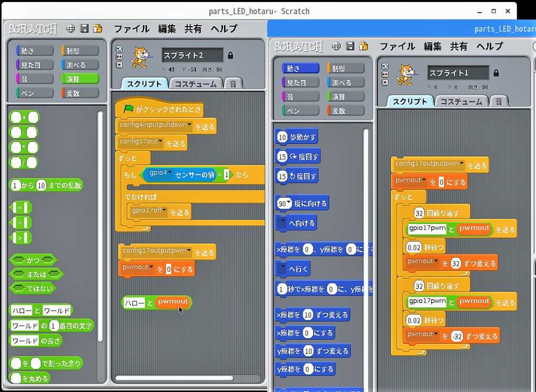Click the globe language icon in the right Scratch window

click(x=337, y=47)
